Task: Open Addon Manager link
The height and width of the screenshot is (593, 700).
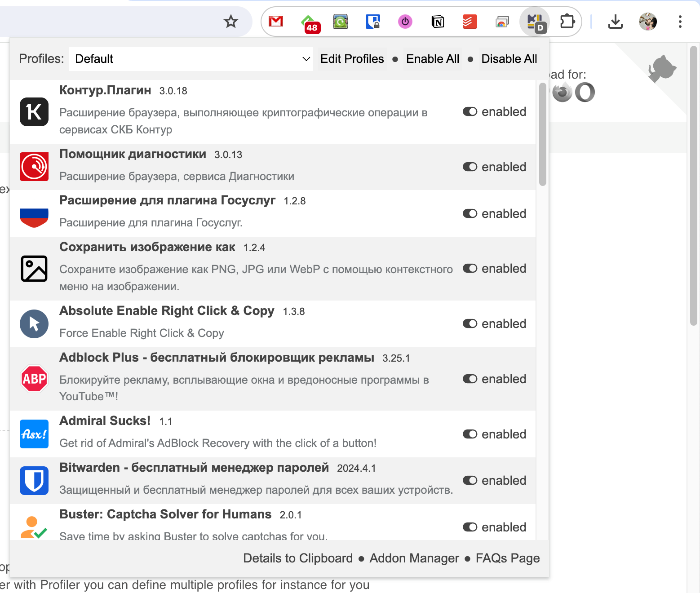Action: point(414,558)
